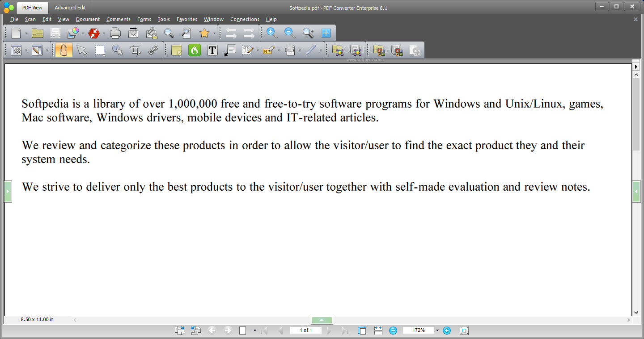Click the Attach file paperclip tool
644x339 pixels.
coord(290,50)
